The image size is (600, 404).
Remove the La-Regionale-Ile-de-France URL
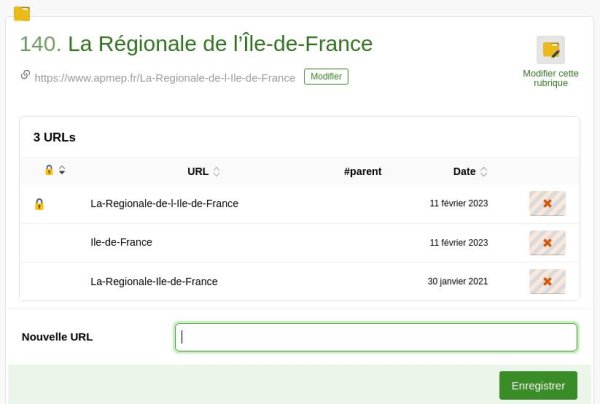(x=547, y=282)
